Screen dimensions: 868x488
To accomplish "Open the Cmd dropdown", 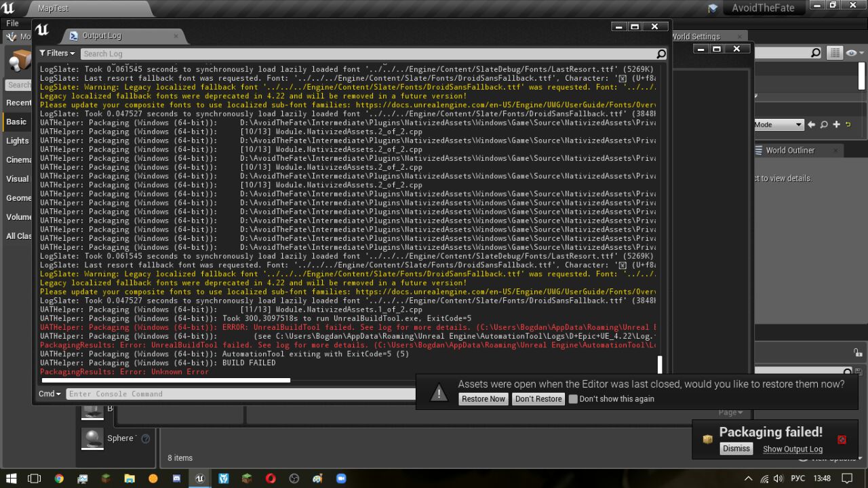I will click(50, 394).
